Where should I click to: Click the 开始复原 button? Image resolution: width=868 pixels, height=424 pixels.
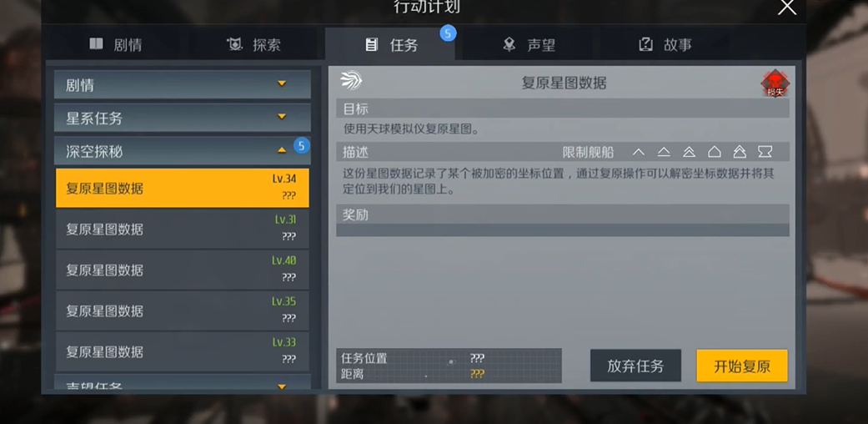[742, 366]
